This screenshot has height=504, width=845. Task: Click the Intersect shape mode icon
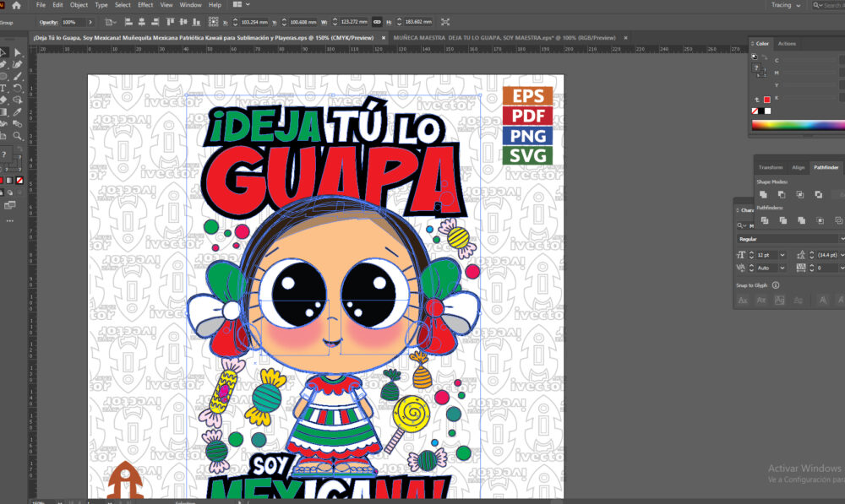click(799, 194)
